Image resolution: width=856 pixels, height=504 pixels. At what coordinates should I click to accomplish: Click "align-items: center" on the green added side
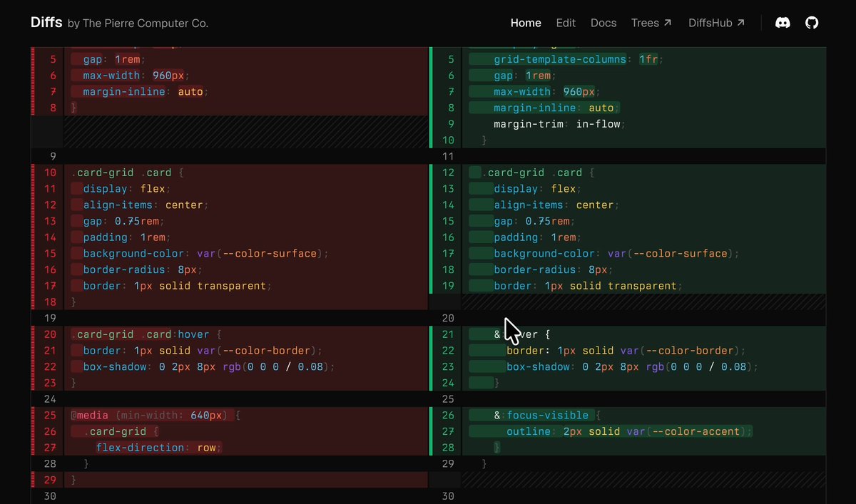point(557,205)
